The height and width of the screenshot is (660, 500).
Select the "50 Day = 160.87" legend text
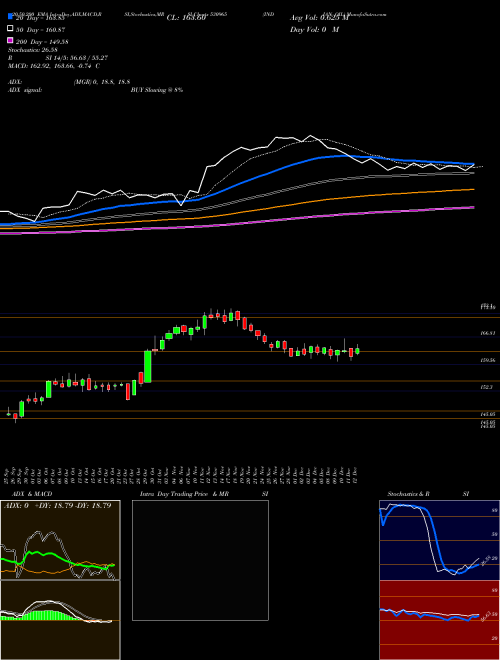pyautogui.click(x=40, y=30)
